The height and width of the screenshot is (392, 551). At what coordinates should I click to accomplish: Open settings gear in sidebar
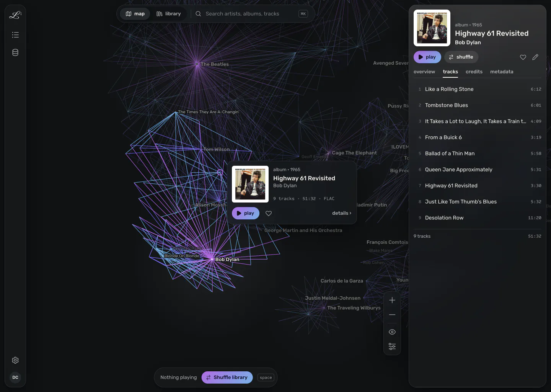(15, 360)
